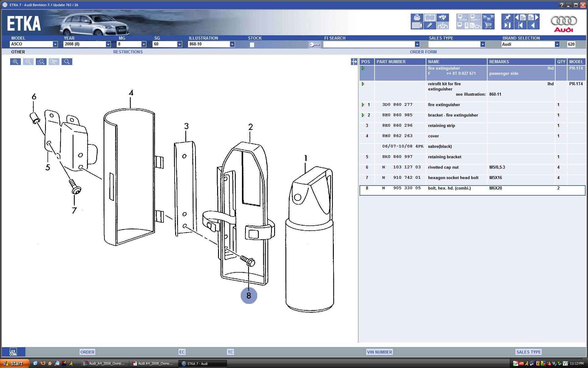This screenshot has width=588, height=368.
Task: Open the FI SEARCH dropdown arrow
Action: (x=417, y=44)
